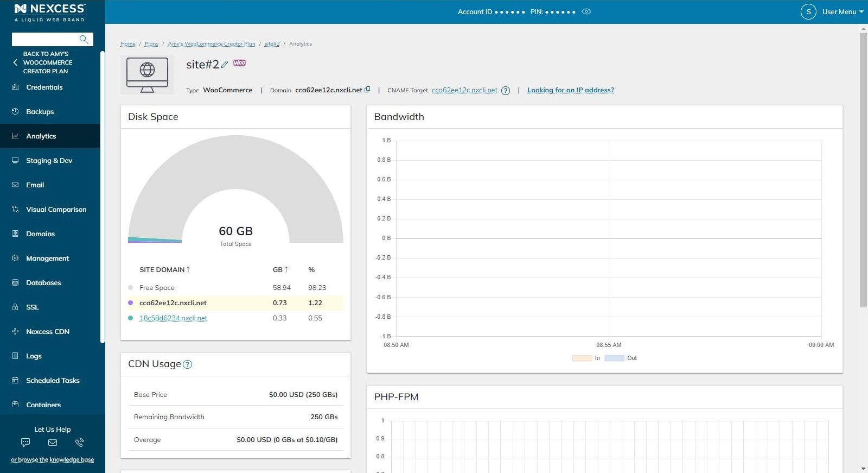Open Backups in the sidebar menu
The width and height of the screenshot is (868, 473).
click(x=40, y=111)
